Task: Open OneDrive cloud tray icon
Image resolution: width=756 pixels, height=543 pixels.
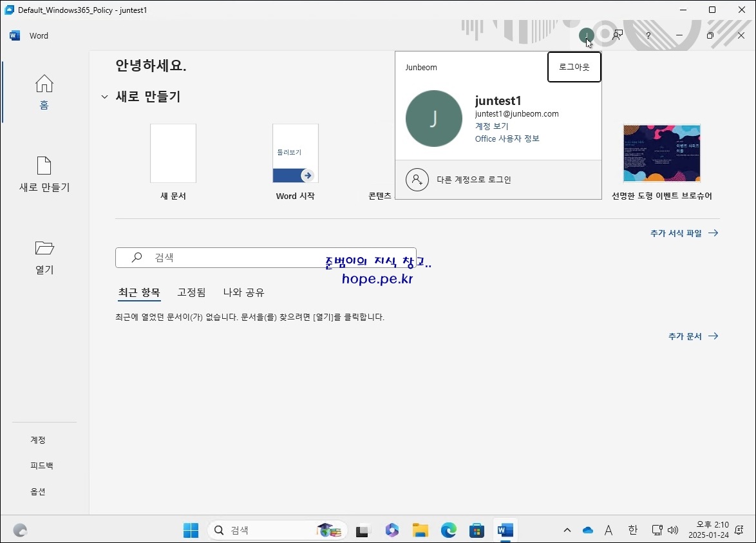Action: coord(588,531)
